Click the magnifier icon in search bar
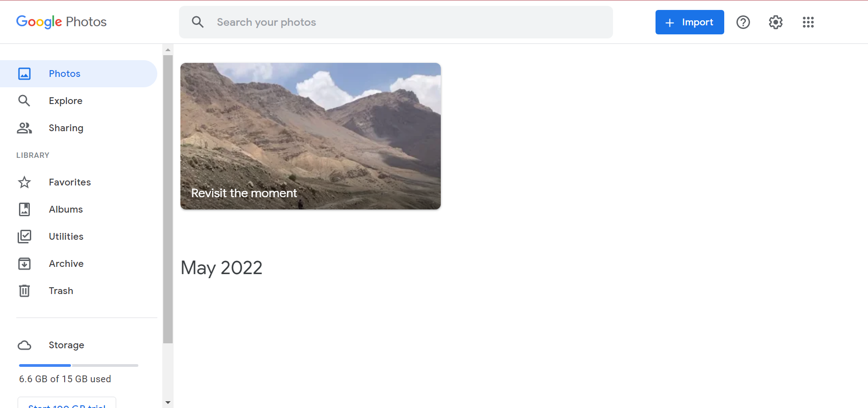Screen dimensions: 868x408 click(x=198, y=22)
